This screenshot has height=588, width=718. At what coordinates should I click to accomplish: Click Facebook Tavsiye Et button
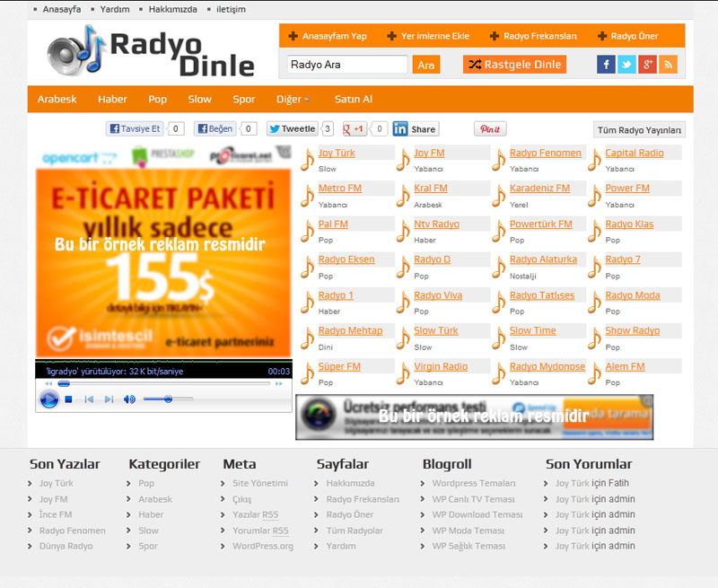[x=136, y=128]
